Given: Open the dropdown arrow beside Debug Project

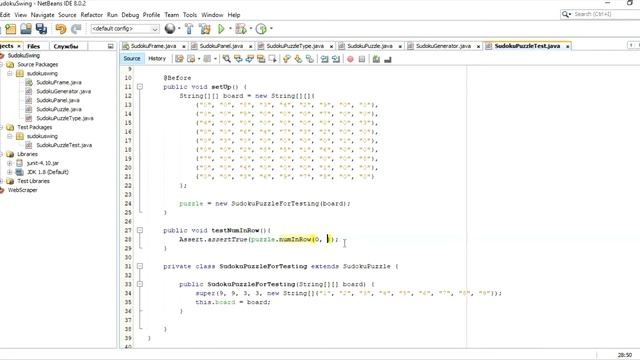Looking at the screenshot, I should pyautogui.click(x=250, y=29).
